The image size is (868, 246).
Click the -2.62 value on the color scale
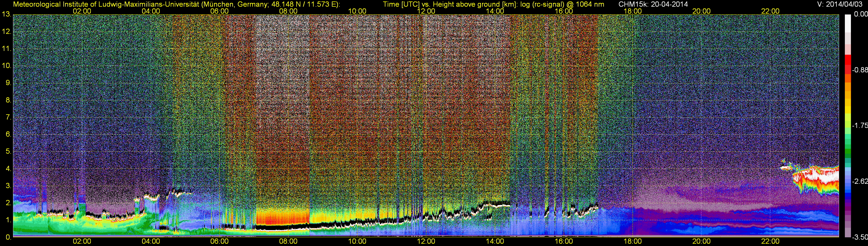click(x=860, y=182)
